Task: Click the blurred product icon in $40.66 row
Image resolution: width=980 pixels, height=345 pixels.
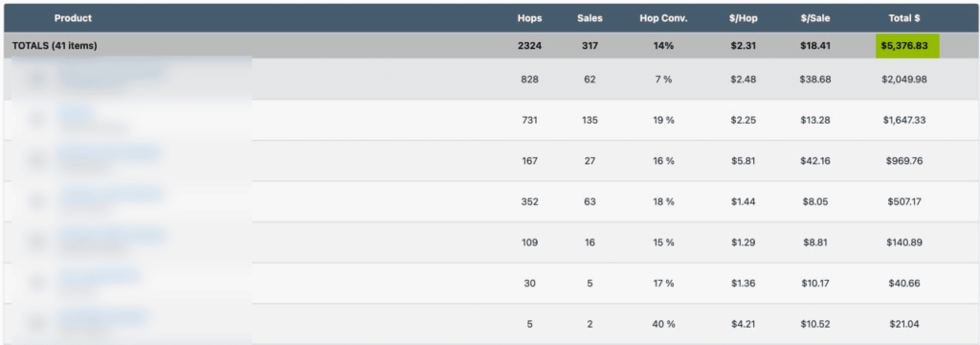Action: 36,283
